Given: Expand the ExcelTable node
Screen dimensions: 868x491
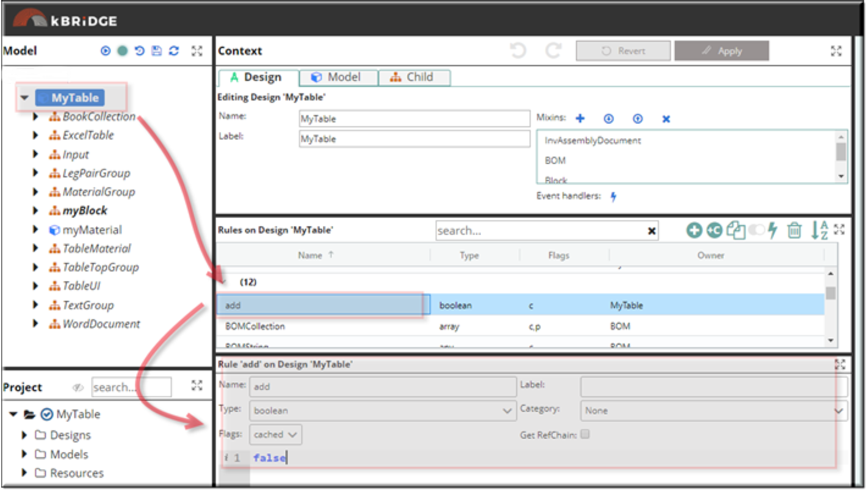Looking at the screenshot, I should (36, 136).
